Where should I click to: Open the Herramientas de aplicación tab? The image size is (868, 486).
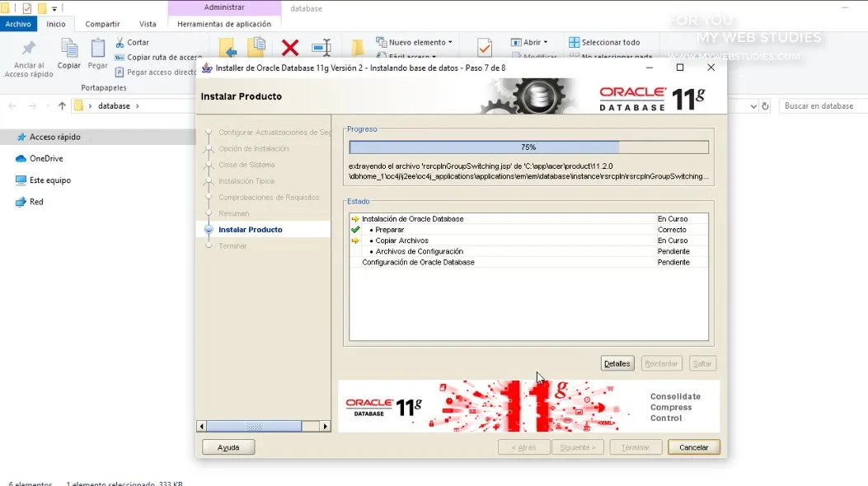224,24
